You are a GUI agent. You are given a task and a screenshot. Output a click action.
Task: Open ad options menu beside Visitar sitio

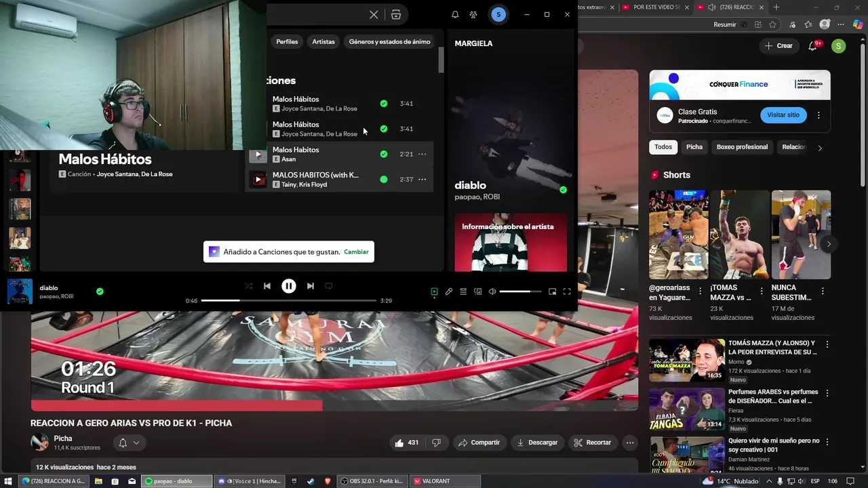tap(818, 115)
